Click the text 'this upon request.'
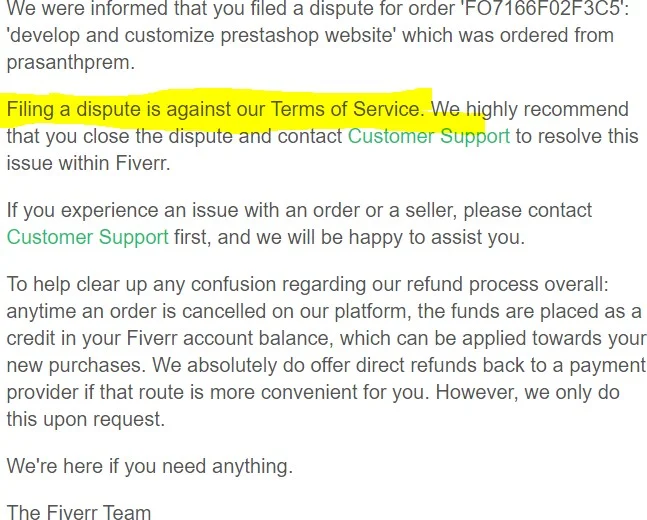This screenshot has width=647, height=520. tap(86, 419)
